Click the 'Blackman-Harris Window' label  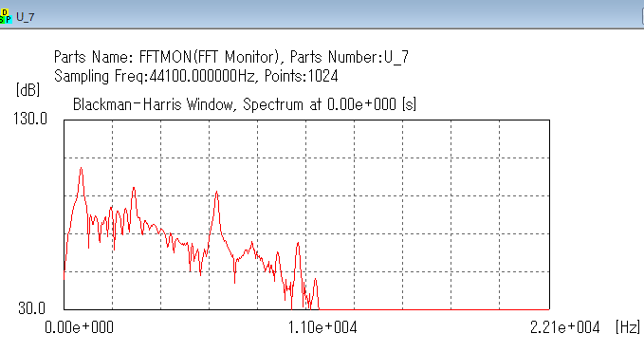(x=155, y=104)
